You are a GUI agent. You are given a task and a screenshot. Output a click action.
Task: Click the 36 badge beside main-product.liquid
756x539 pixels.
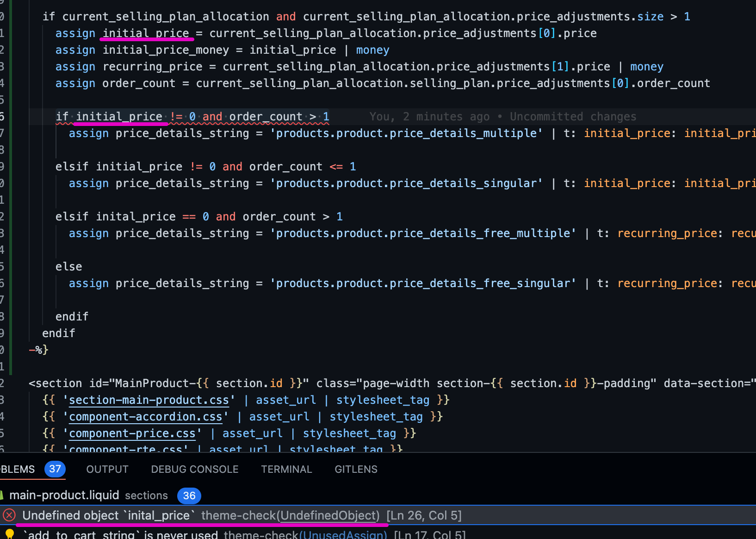tap(189, 495)
